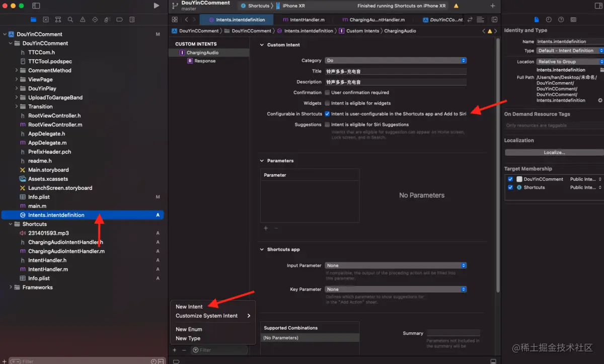This screenshot has width=604, height=364.
Task: Click the Title text field
Action: pos(396,71)
